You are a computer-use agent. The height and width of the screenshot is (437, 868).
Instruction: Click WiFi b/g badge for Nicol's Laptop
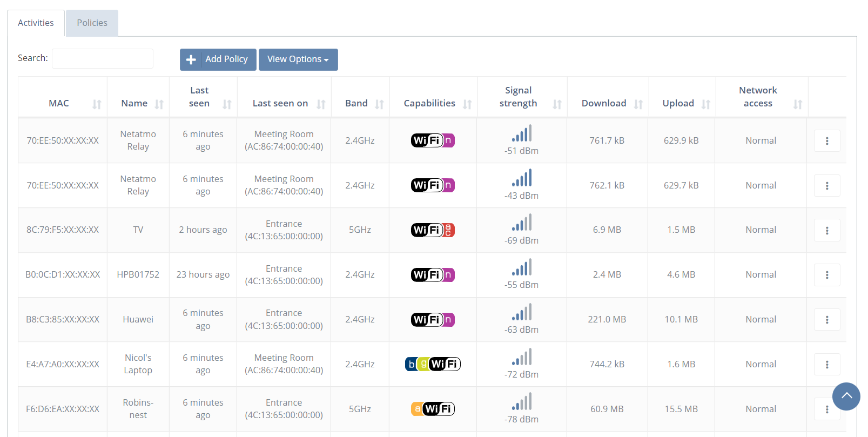click(432, 364)
